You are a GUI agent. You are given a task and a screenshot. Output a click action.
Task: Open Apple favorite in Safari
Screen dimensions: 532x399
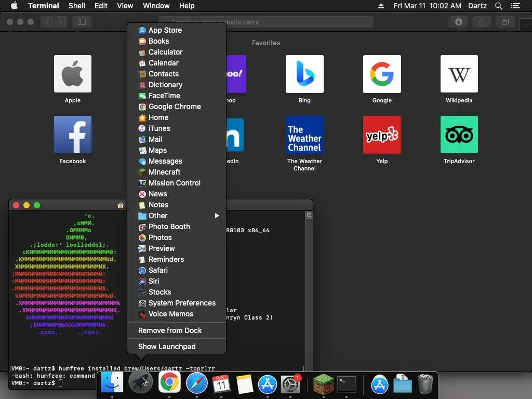pyautogui.click(x=73, y=74)
